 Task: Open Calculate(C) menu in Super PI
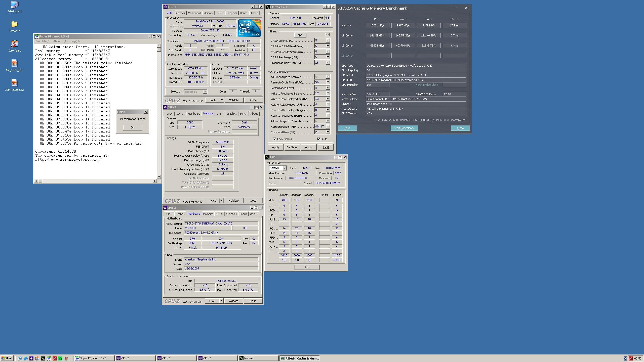[x=43, y=41]
